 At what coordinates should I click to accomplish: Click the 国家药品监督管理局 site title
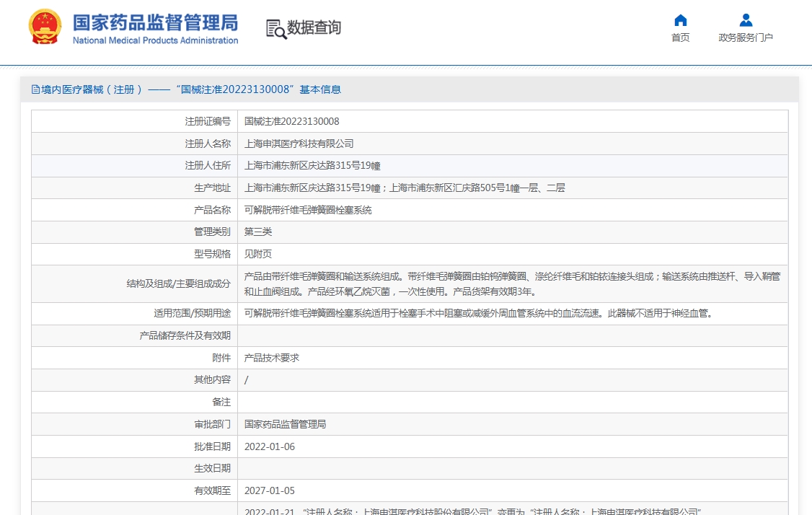155,23
